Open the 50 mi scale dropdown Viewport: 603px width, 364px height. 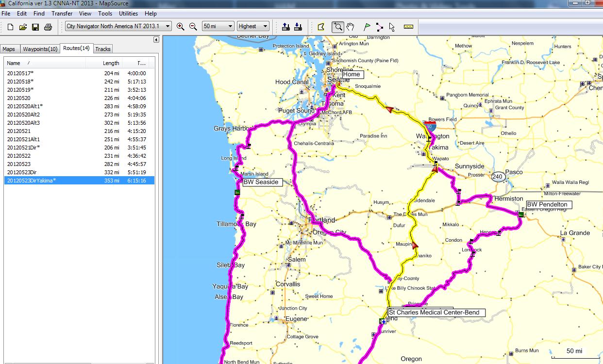pyautogui.click(x=231, y=26)
